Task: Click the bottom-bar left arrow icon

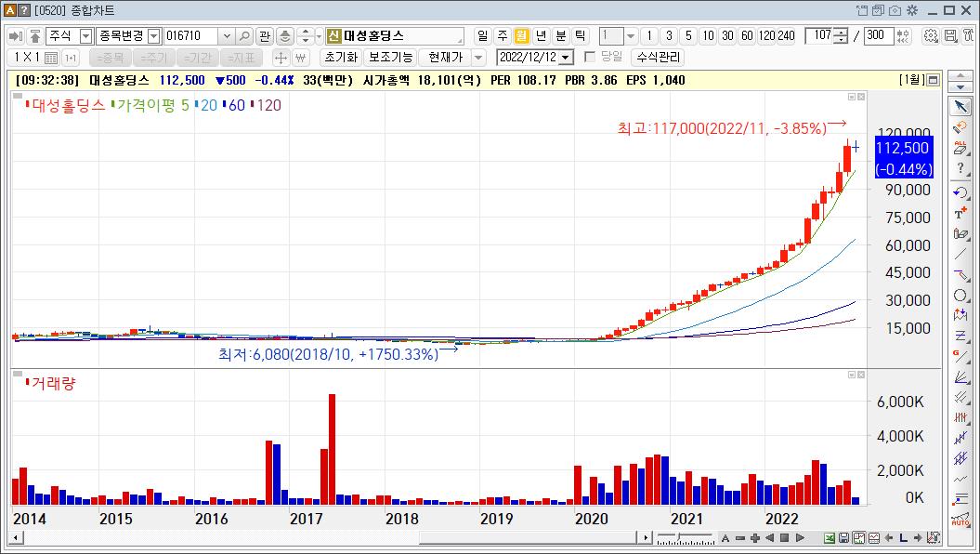Action: (889, 538)
